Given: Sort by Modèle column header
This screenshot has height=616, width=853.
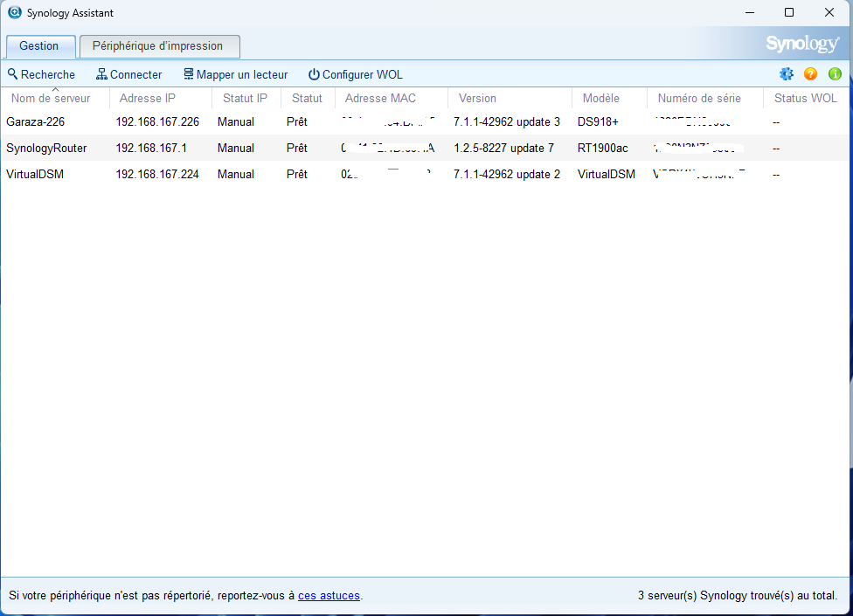Looking at the screenshot, I should pyautogui.click(x=609, y=99).
